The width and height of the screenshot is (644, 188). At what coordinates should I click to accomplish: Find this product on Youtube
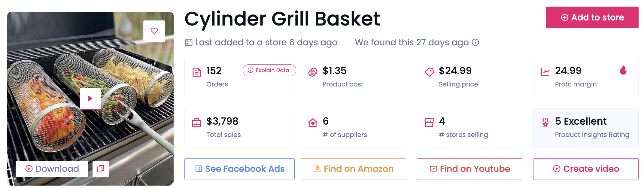point(469,169)
